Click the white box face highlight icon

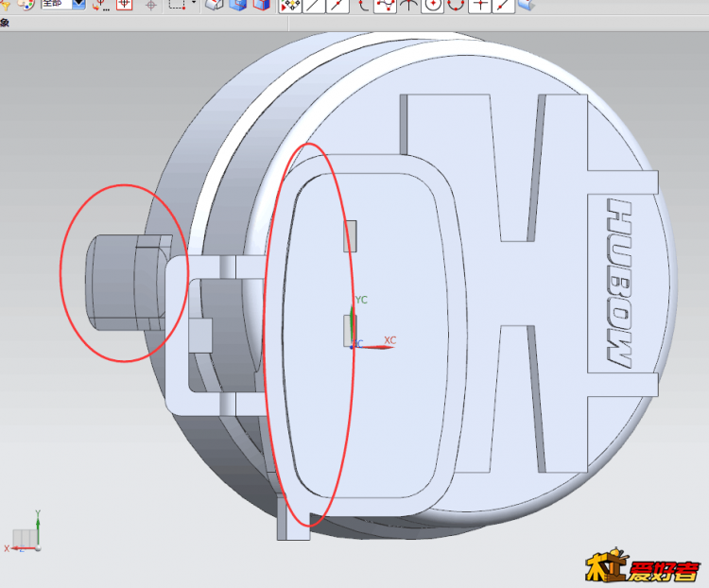click(214, 5)
